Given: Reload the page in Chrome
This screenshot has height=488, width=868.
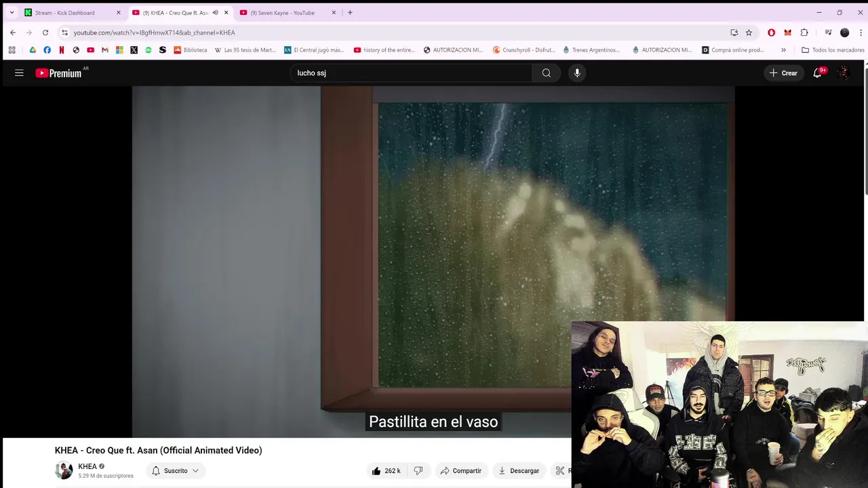Looking at the screenshot, I should click(45, 33).
